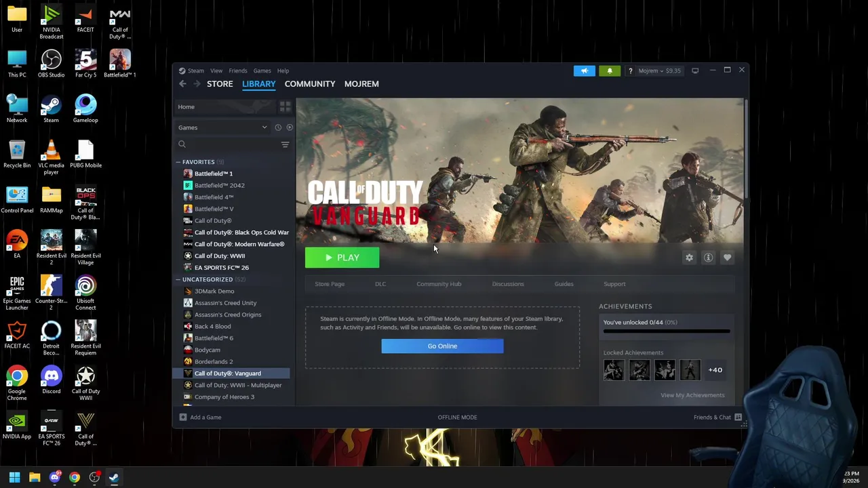Open advanced filter options icon
This screenshot has width=868, height=488.
[285, 144]
